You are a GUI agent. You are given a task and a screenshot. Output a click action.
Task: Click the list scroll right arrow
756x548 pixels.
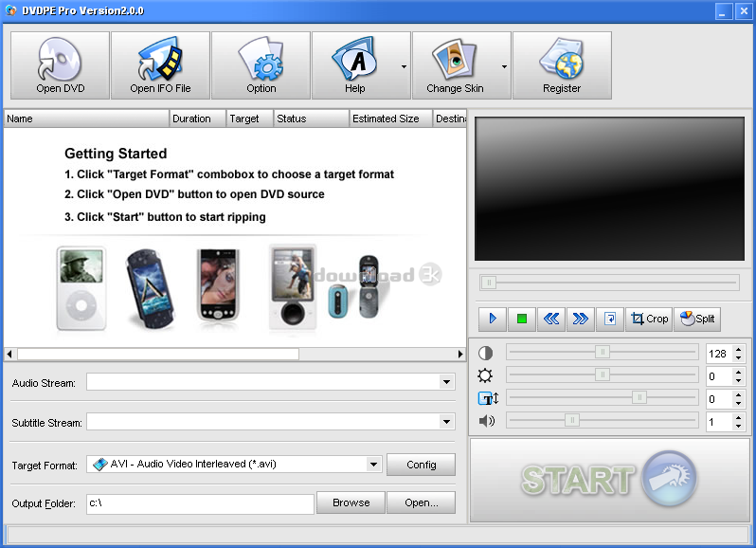(x=460, y=354)
